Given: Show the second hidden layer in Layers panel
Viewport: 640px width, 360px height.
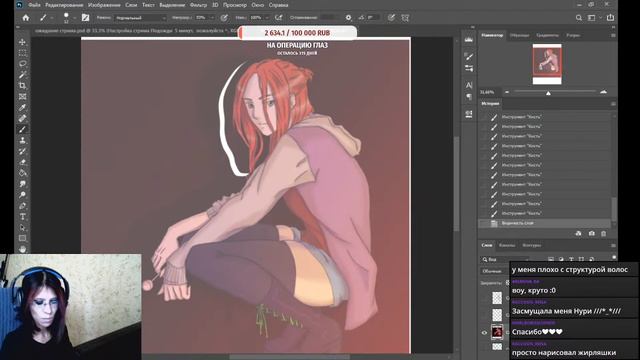Looking at the screenshot, I should [x=484, y=315].
